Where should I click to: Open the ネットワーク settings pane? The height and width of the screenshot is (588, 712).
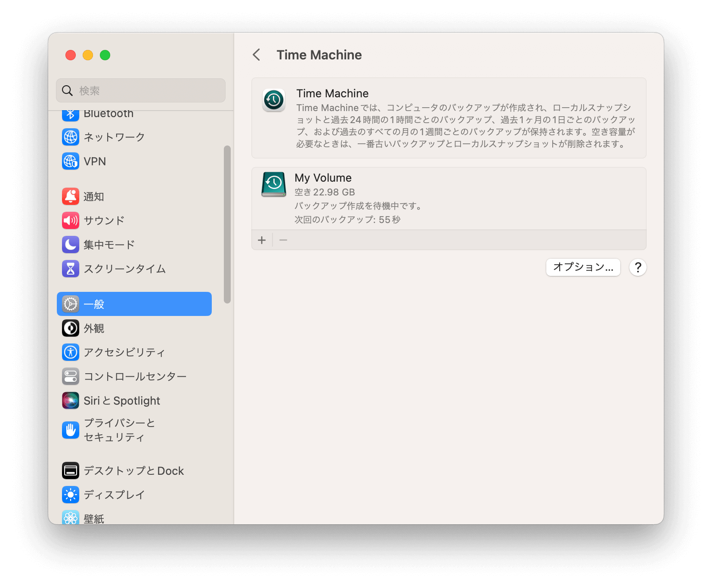pos(134,137)
